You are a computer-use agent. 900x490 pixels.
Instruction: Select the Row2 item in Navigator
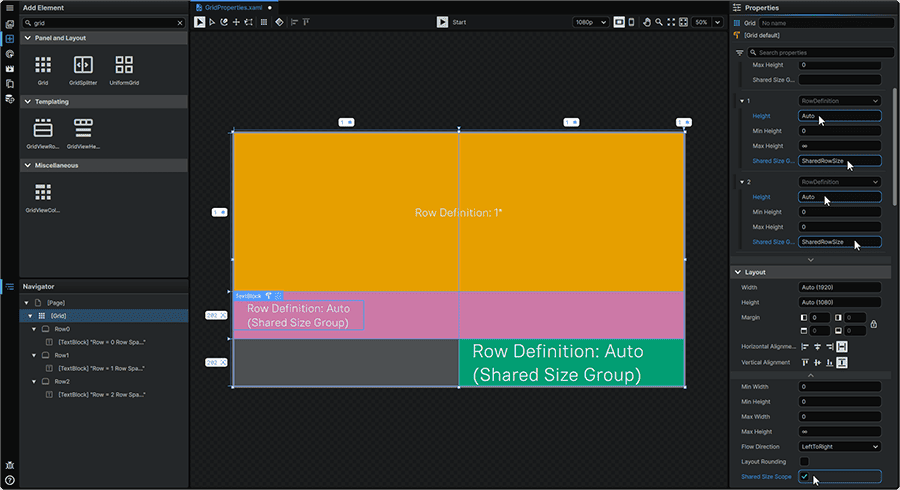[x=62, y=382]
